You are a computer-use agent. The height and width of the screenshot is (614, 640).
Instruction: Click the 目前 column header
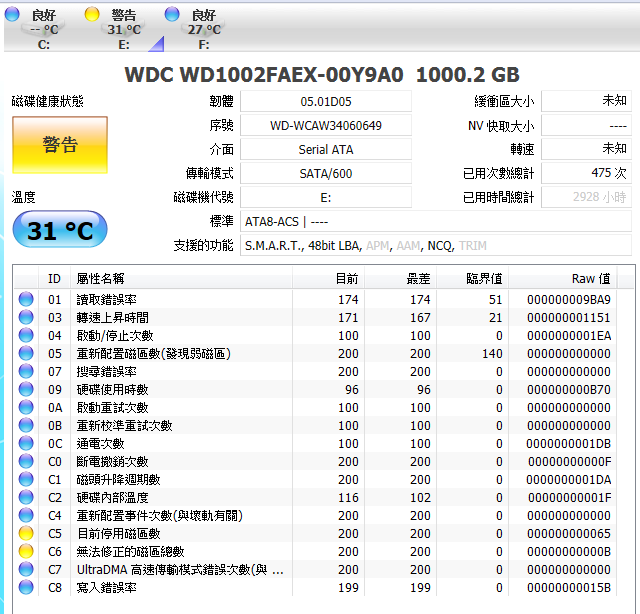point(329,278)
